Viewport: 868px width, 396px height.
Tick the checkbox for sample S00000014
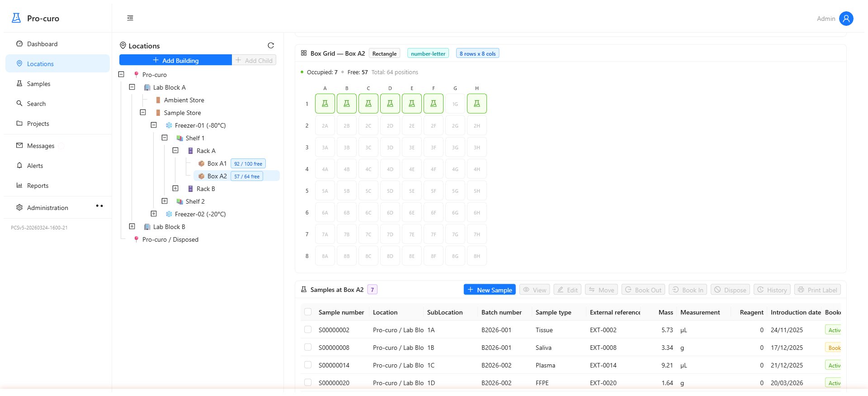308,365
